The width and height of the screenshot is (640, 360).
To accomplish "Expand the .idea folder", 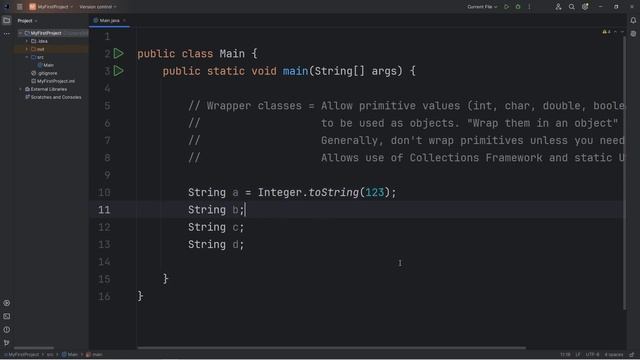I will click(27, 41).
